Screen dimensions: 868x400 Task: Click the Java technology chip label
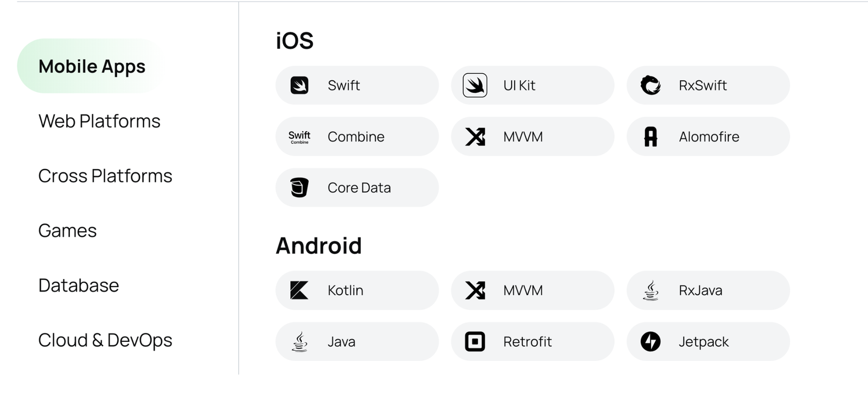[341, 342]
